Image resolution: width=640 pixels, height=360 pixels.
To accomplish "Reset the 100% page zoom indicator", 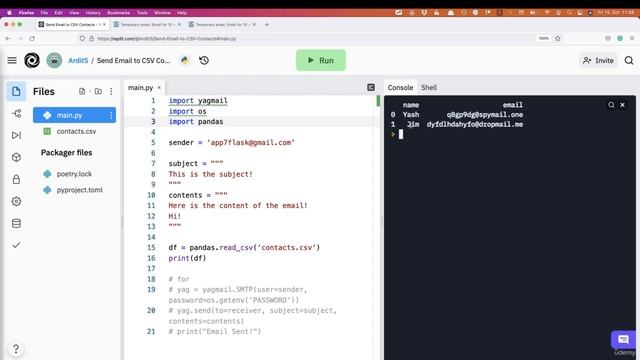I will point(543,38).
